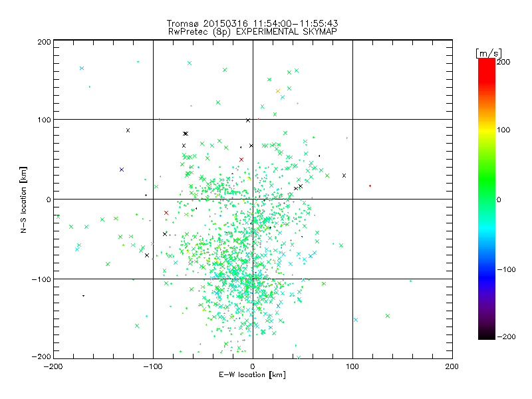Click the red dot marker near 117 E-W, 16 N-S
The width and height of the screenshot is (532, 399).
pos(370,186)
